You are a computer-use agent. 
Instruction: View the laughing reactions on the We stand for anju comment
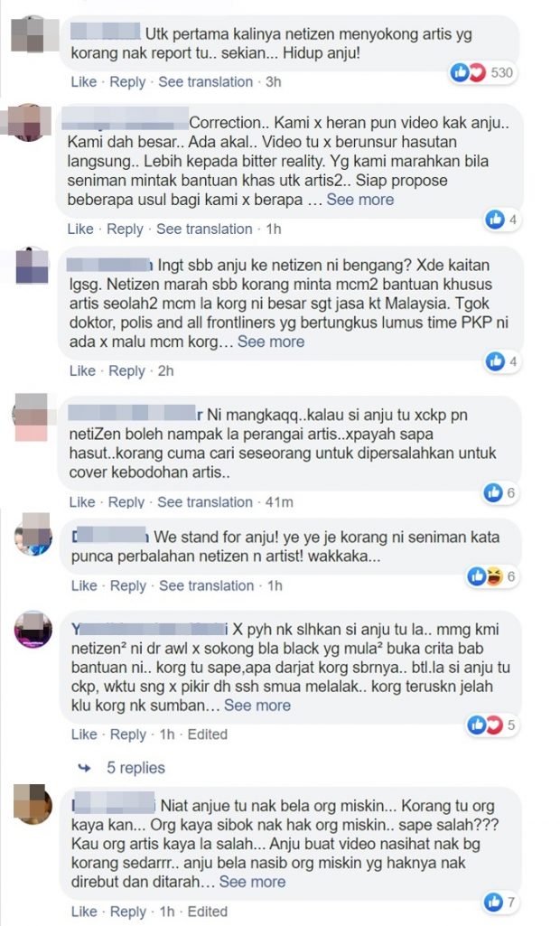[x=494, y=576]
